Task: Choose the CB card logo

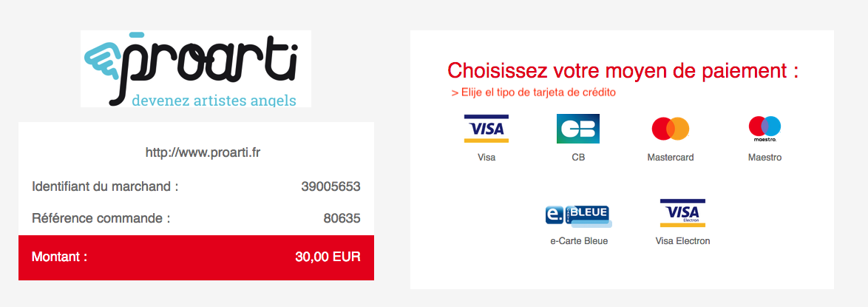Action: pyautogui.click(x=578, y=129)
